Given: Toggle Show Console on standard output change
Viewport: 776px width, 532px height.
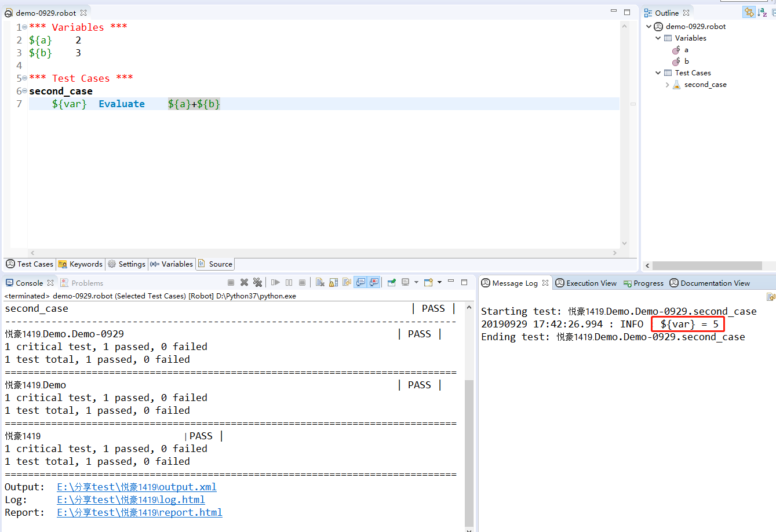Looking at the screenshot, I should click(x=360, y=282).
